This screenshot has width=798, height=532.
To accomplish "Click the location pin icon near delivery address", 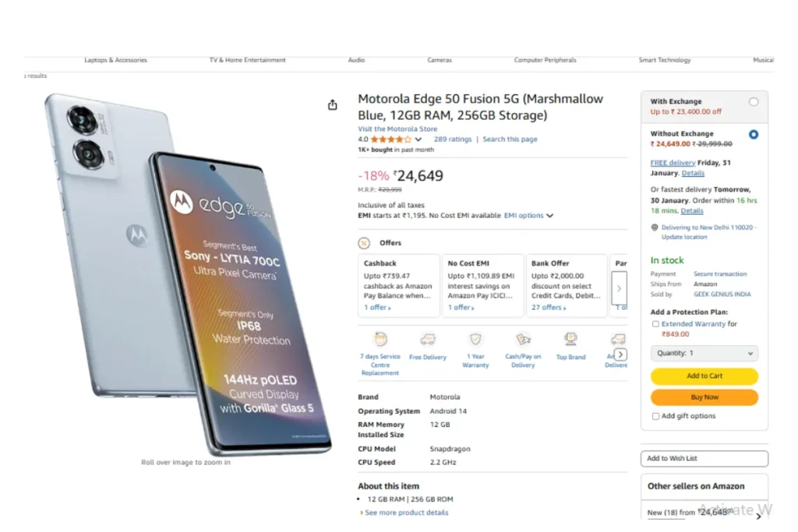I will (655, 227).
